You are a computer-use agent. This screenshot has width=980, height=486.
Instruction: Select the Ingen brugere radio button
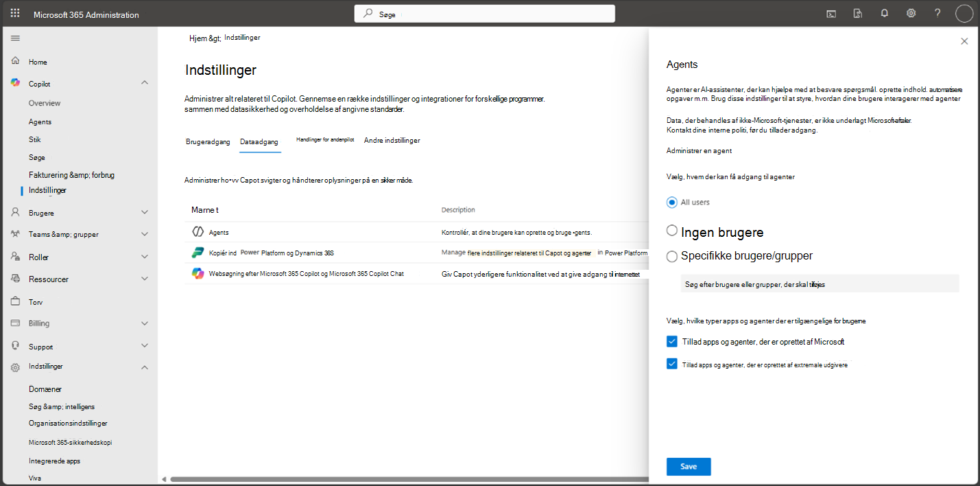click(672, 231)
